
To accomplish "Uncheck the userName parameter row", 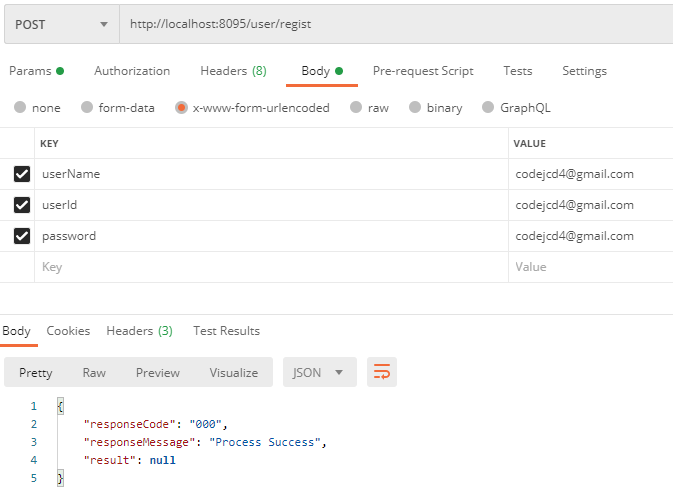I will pyautogui.click(x=22, y=174).
